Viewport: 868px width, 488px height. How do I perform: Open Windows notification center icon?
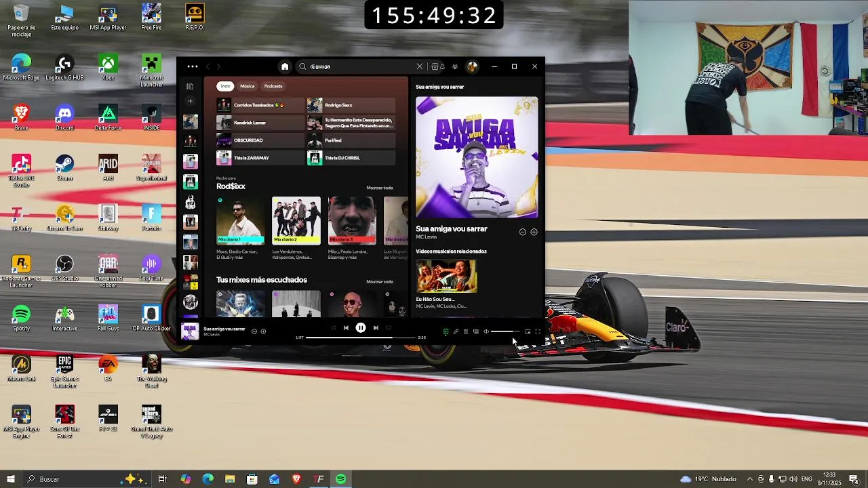click(x=854, y=479)
